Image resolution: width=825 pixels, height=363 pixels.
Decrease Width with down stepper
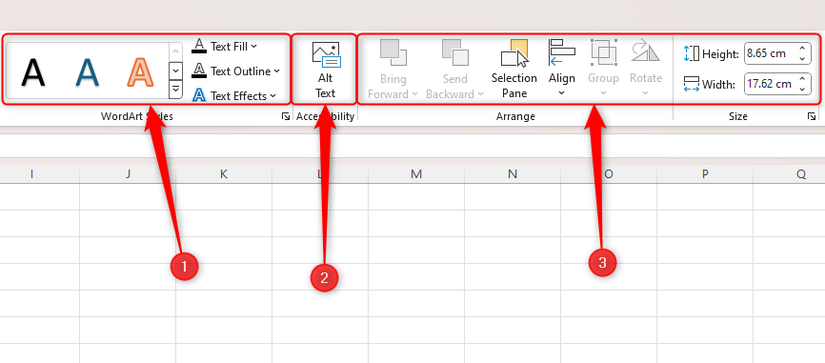802,89
